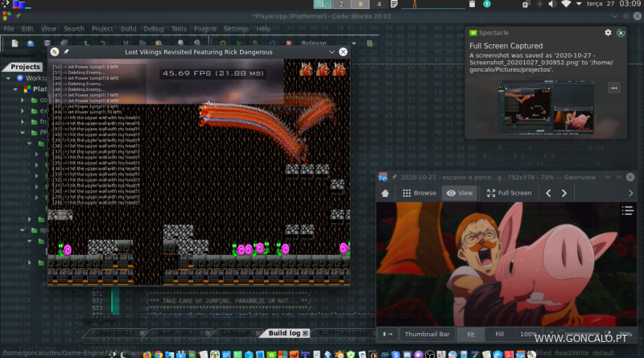Viewport: 644px width, 358px height.
Task: Go to next image in Gwenview
Action: 564,193
